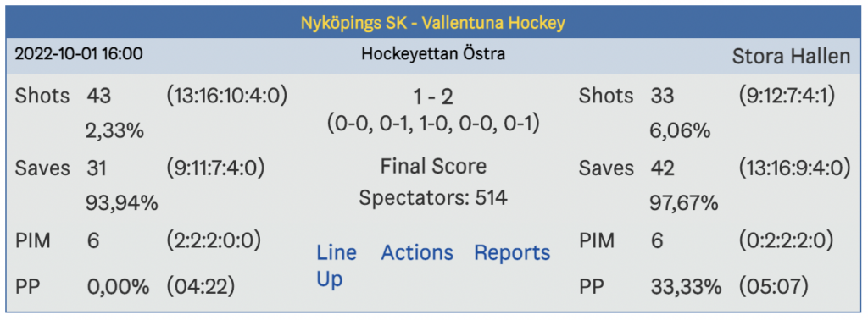The width and height of the screenshot is (868, 320).
Task: Select the period scores in parentheses
Action: [433, 124]
